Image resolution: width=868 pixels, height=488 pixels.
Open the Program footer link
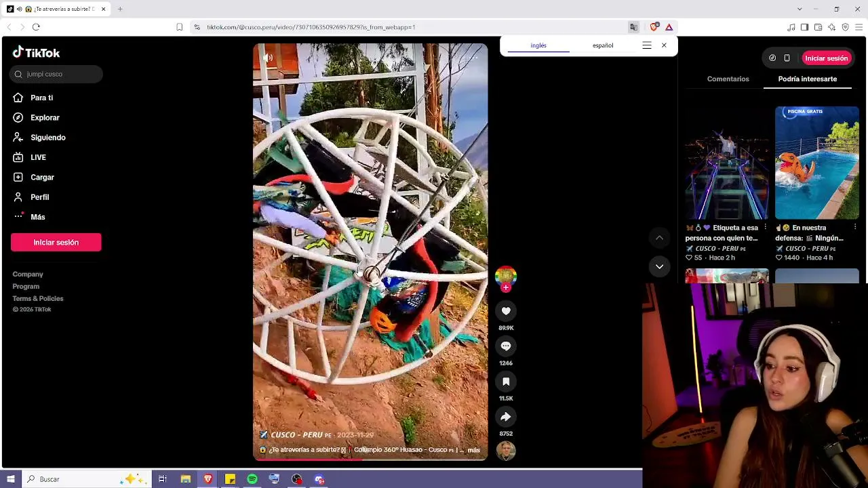(x=26, y=287)
